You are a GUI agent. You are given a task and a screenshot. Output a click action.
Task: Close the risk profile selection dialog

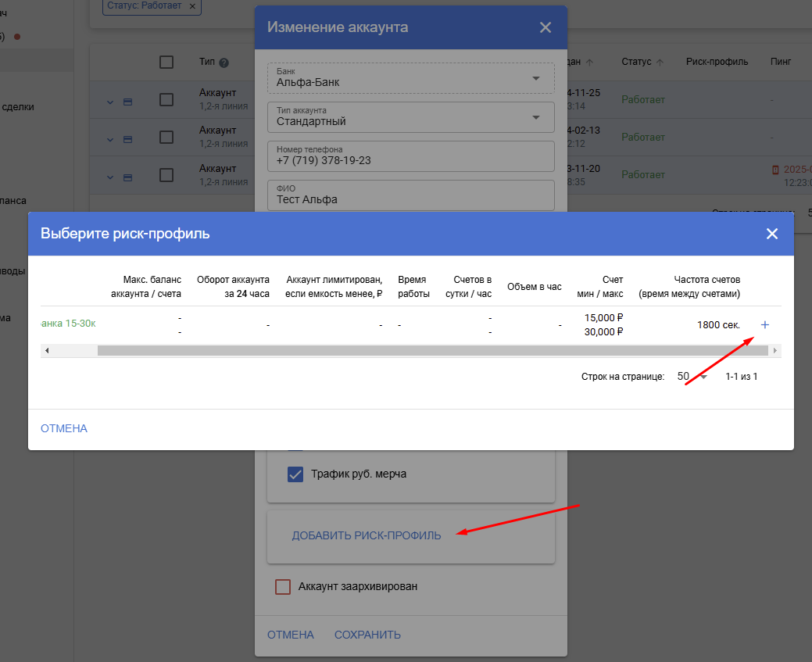pos(771,234)
